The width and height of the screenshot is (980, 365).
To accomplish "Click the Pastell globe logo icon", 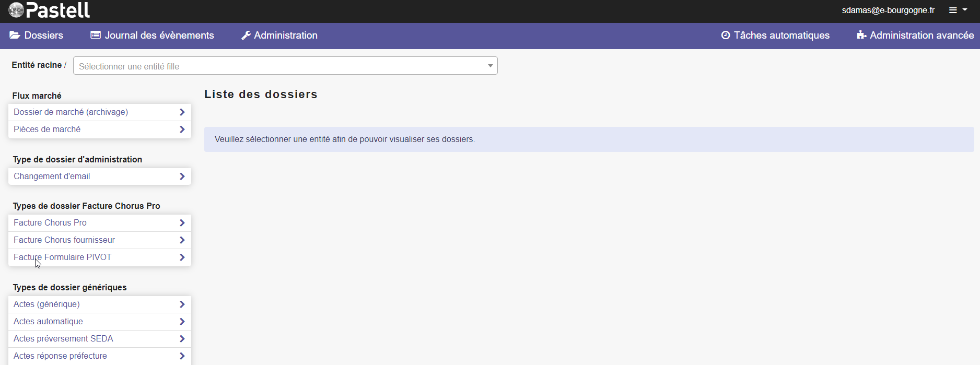I will (x=16, y=10).
